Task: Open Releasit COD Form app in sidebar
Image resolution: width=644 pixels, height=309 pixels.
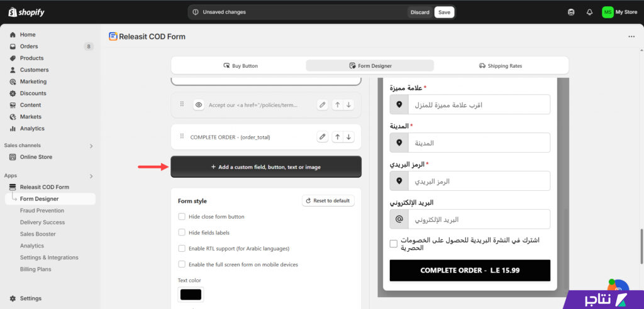Action: point(45,187)
